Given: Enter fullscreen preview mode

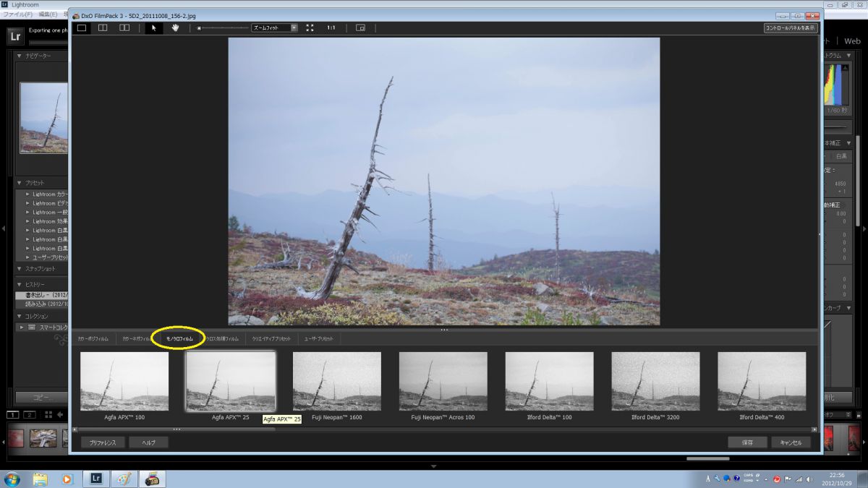Looking at the screenshot, I should pos(310,27).
